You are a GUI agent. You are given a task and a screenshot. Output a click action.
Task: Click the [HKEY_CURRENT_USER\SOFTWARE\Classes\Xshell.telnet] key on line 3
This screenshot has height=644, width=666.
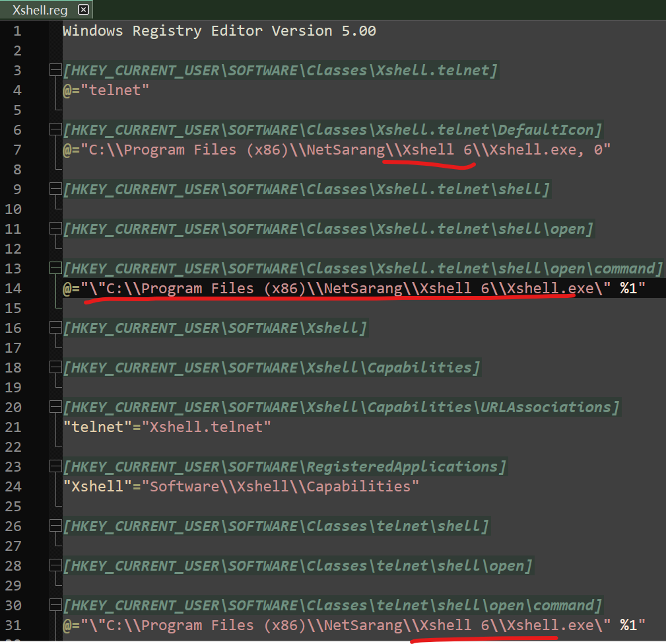pos(281,70)
